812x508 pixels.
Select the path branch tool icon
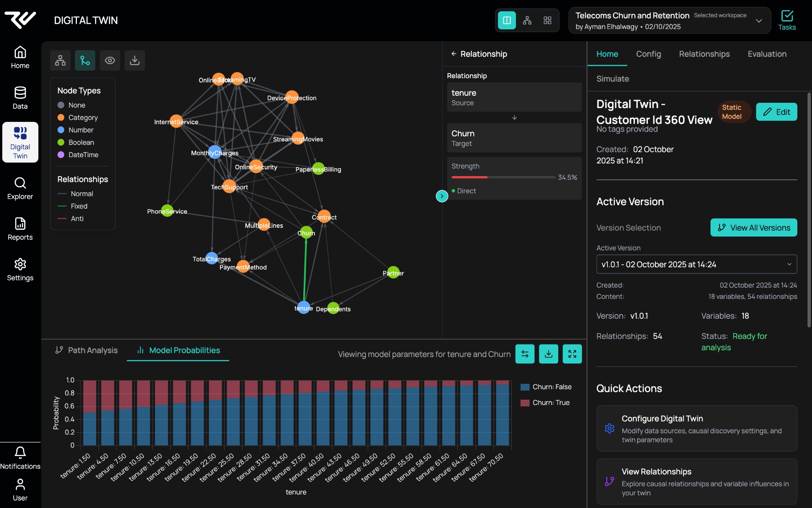(x=85, y=60)
